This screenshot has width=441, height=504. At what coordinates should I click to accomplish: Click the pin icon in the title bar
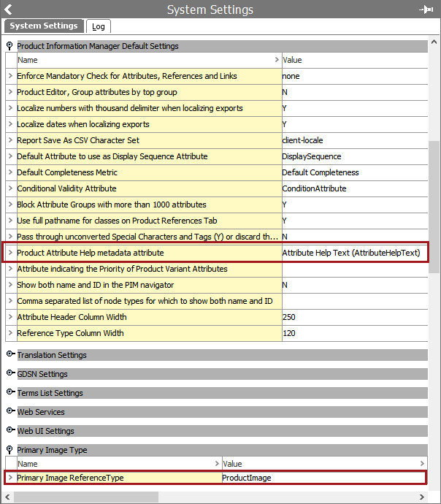coord(426,9)
